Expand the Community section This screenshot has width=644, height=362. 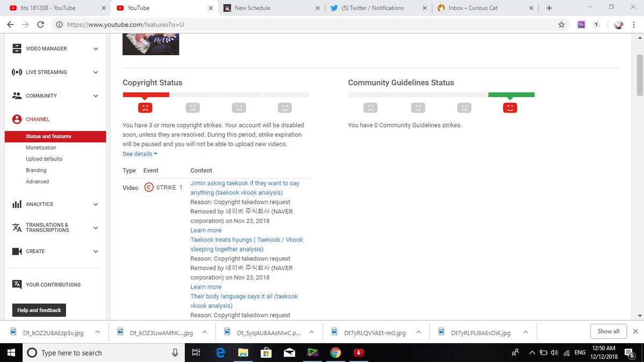tap(96, 96)
